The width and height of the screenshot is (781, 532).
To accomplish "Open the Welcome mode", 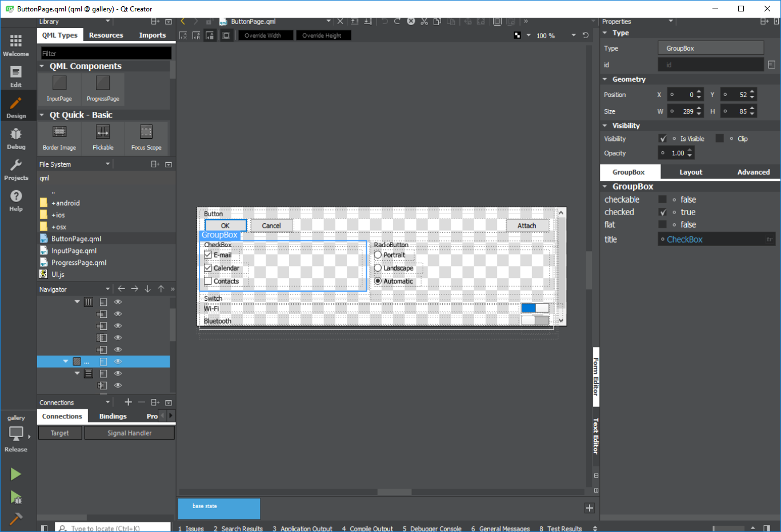I will point(16,45).
